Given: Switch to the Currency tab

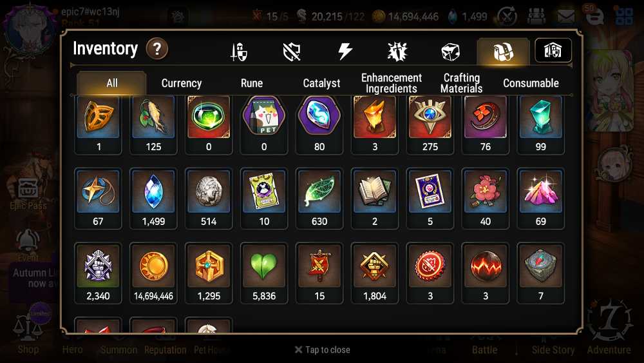Looking at the screenshot, I should coord(182,83).
